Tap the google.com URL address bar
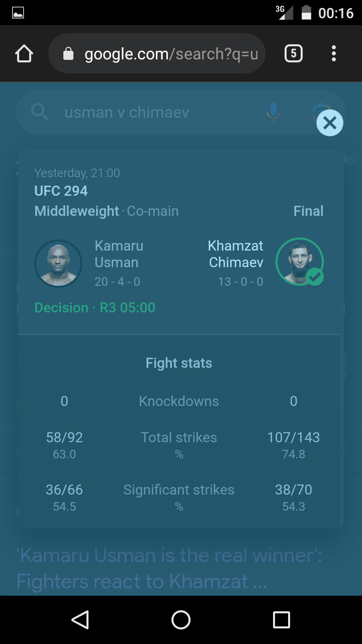The image size is (362, 644). pos(171,54)
